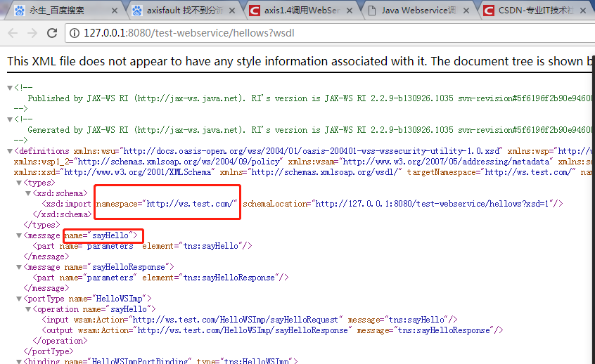The image size is (595, 364).
Task: Collapse the first Published comment node
Action: [x=10, y=88]
